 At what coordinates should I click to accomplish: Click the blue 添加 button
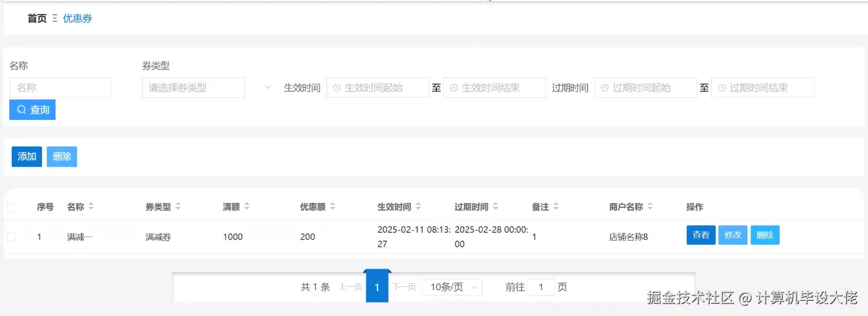pos(27,156)
